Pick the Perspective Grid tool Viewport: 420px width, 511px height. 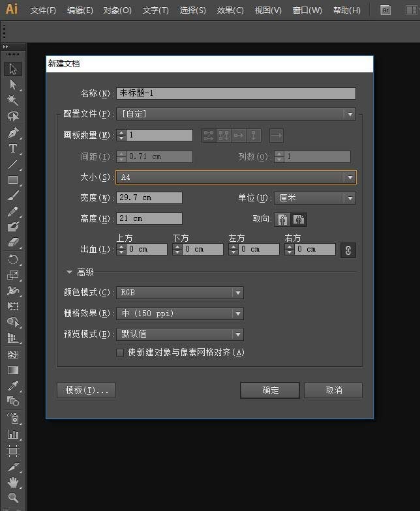click(x=13, y=338)
